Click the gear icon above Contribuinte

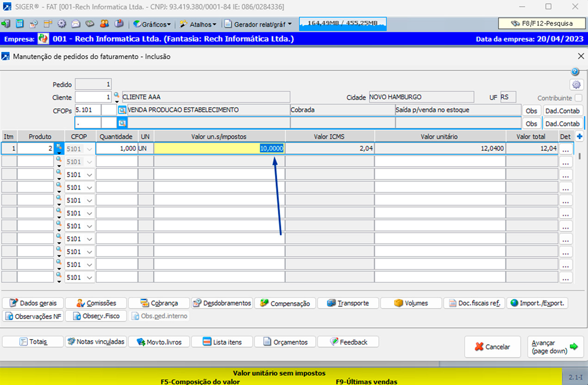[x=576, y=85]
